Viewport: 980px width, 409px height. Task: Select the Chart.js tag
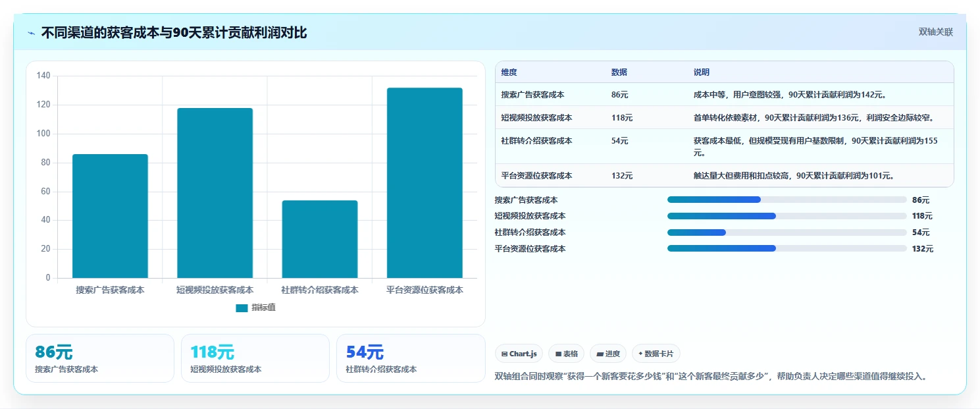(519, 354)
